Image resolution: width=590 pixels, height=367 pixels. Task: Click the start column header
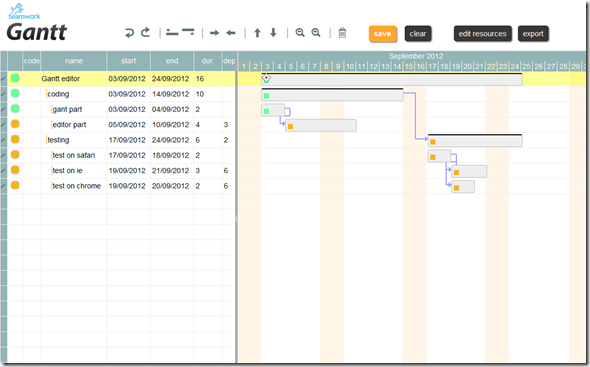pyautogui.click(x=128, y=61)
